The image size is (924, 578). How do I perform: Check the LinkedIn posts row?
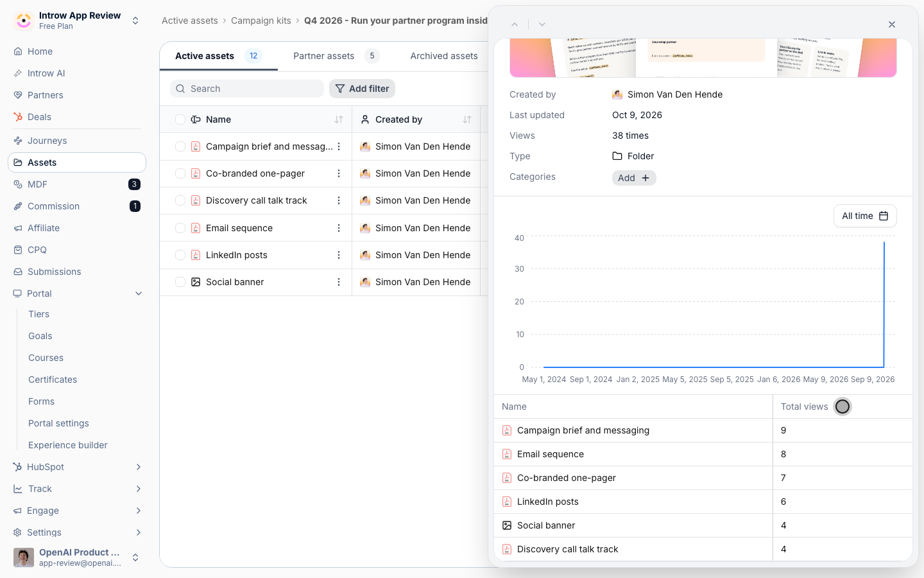[x=180, y=255]
